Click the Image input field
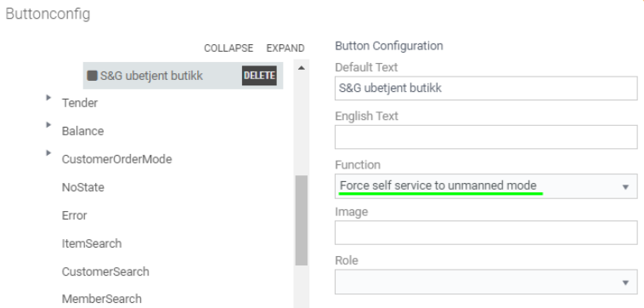 pos(486,233)
